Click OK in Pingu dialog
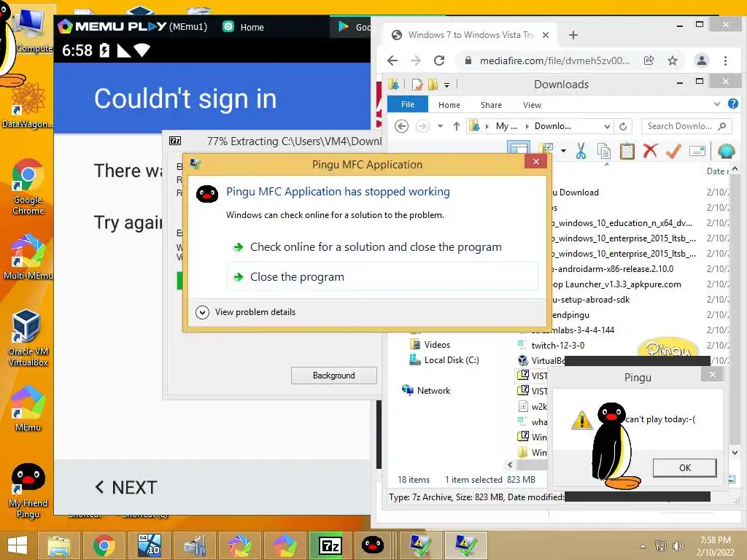Image resolution: width=747 pixels, height=560 pixels. coord(684,467)
